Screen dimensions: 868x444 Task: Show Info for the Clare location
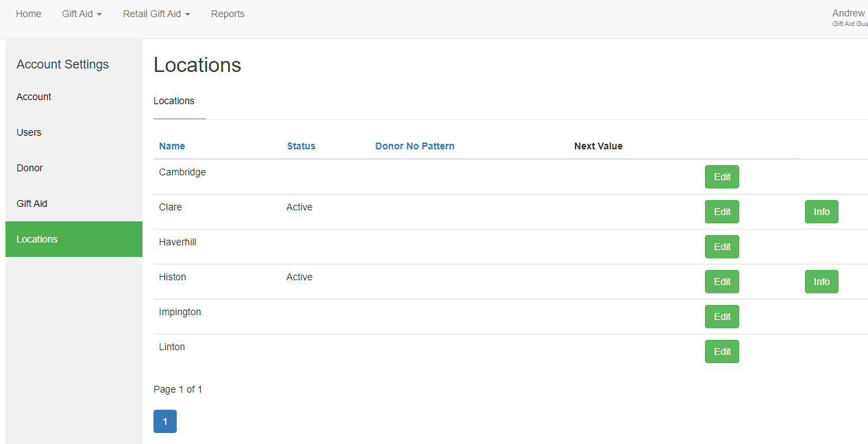coord(821,212)
